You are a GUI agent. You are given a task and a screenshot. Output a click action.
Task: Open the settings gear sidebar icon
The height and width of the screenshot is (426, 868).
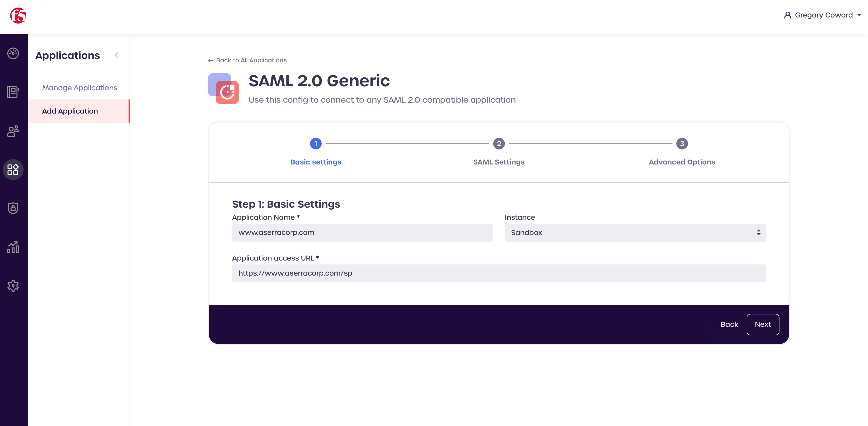tap(13, 286)
